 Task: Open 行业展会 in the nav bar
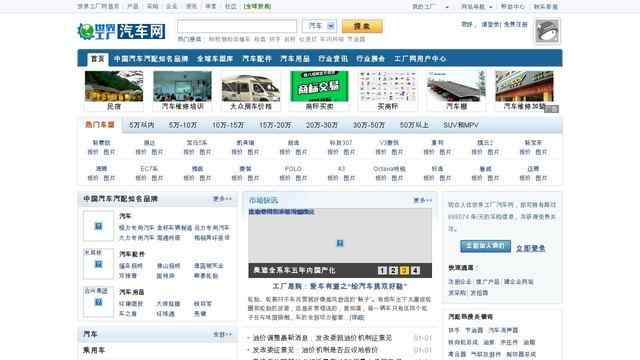pos(370,59)
